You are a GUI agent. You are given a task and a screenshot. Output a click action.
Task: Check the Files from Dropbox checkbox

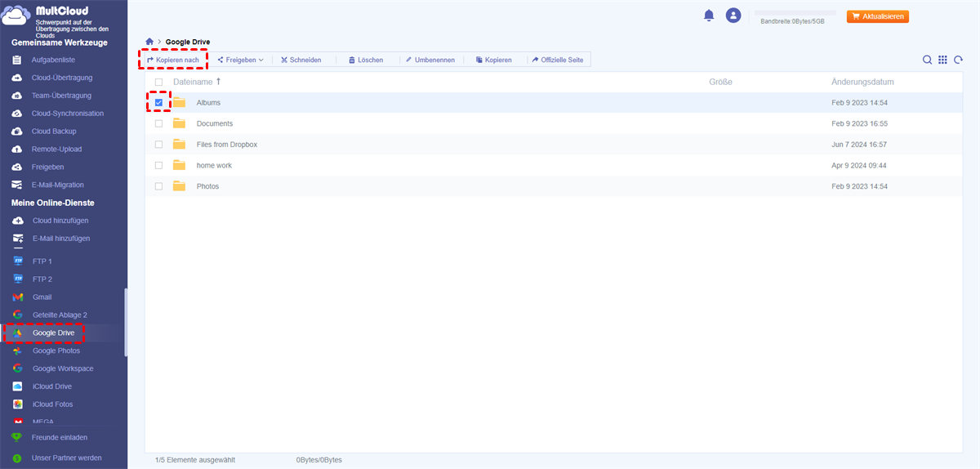click(x=158, y=145)
